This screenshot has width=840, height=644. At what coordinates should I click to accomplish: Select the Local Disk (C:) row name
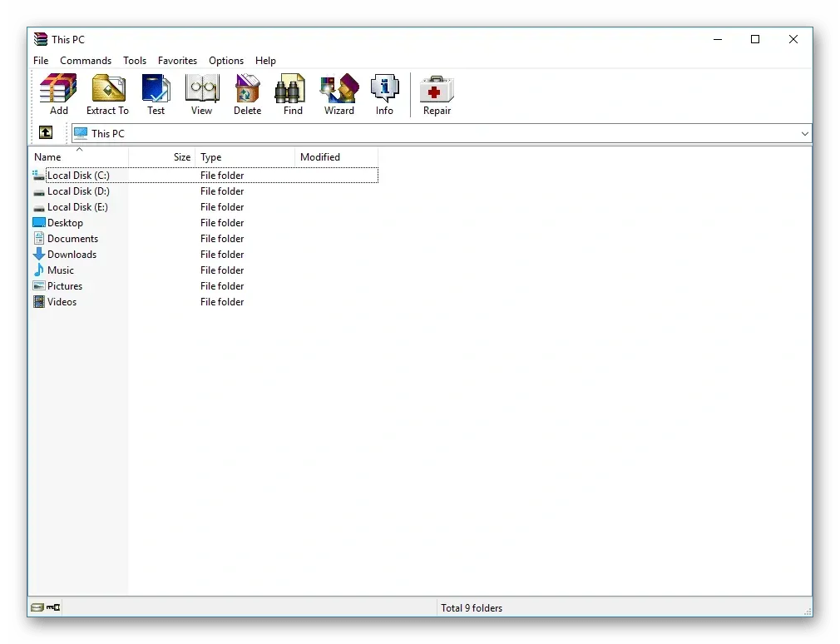78,176
